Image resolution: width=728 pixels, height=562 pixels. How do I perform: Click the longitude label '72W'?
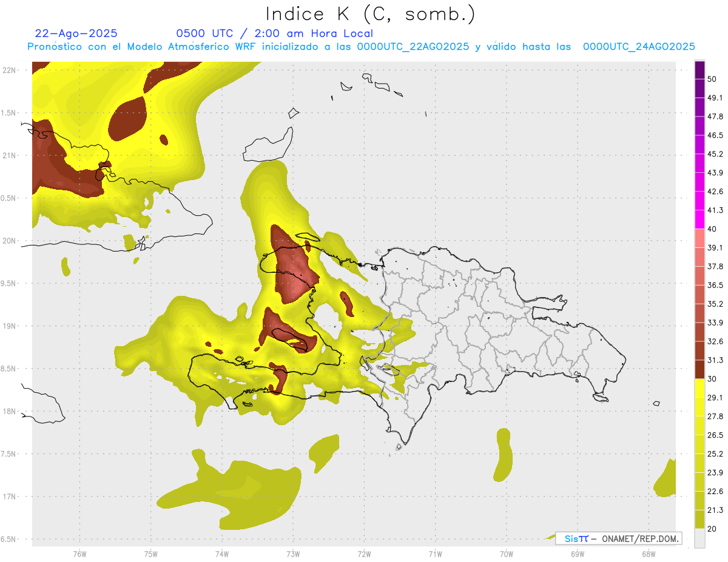[x=364, y=554]
